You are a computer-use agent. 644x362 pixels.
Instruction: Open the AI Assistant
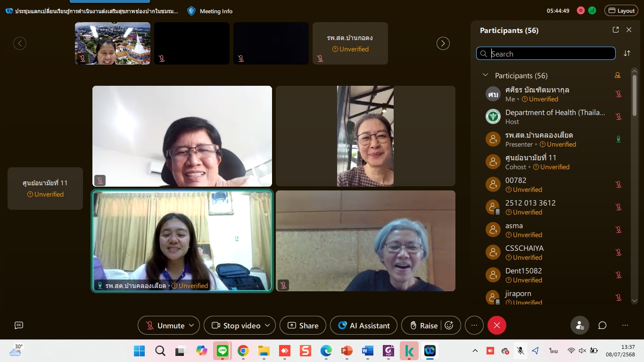point(363,325)
